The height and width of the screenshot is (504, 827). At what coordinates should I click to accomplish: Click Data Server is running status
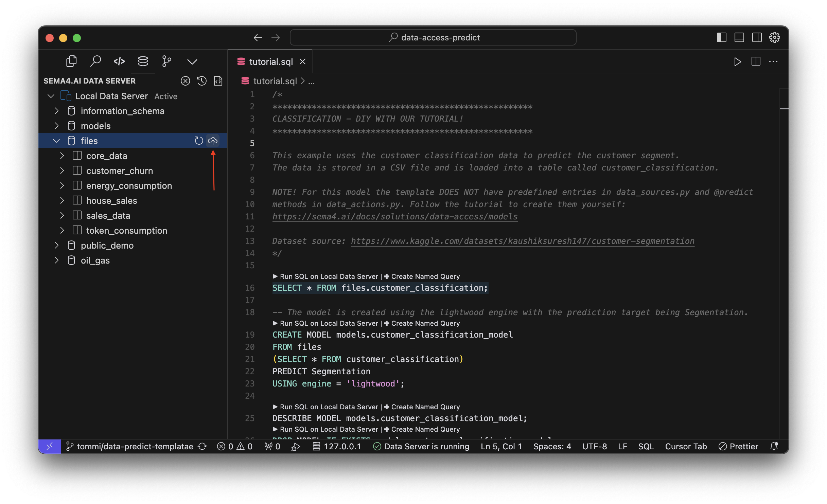tap(421, 446)
